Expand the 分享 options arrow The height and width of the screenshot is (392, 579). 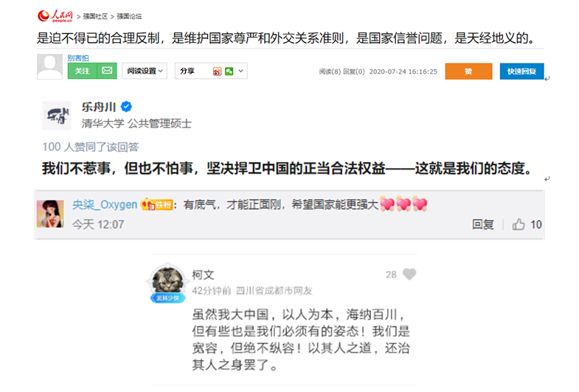240,71
